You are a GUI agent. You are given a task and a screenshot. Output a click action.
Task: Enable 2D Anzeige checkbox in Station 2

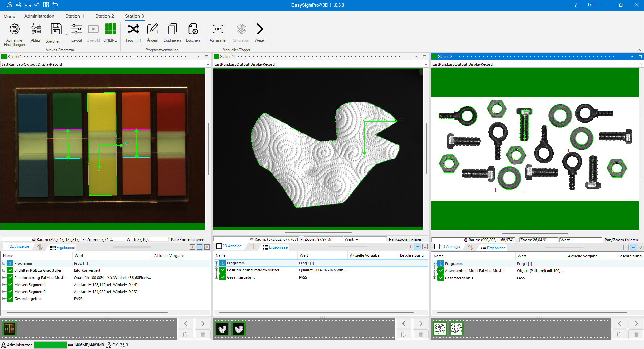point(219,246)
